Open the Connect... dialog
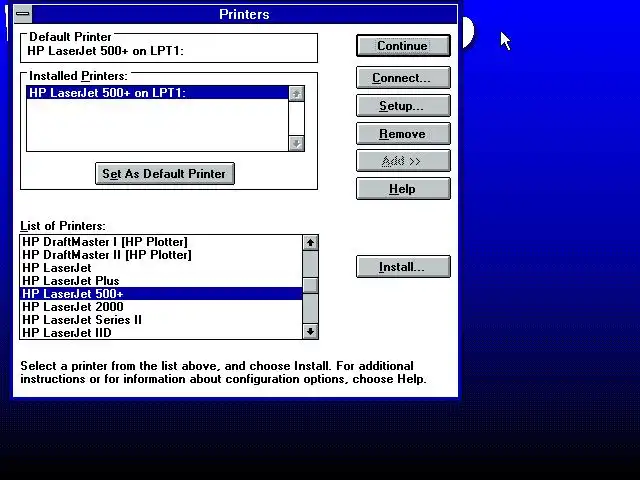The width and height of the screenshot is (640, 480). click(x=403, y=78)
